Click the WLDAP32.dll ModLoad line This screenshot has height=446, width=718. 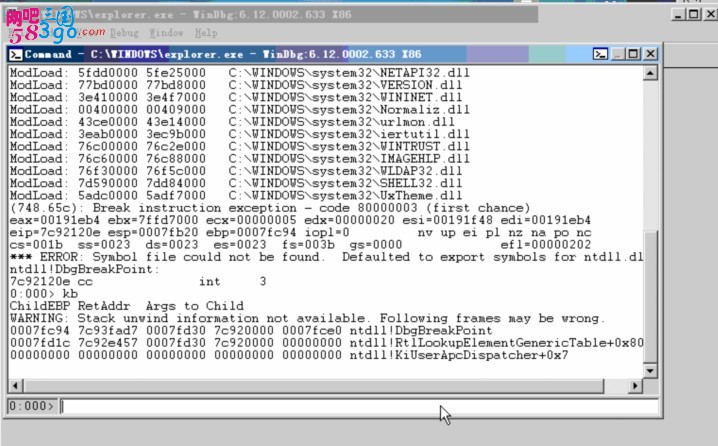click(236, 171)
